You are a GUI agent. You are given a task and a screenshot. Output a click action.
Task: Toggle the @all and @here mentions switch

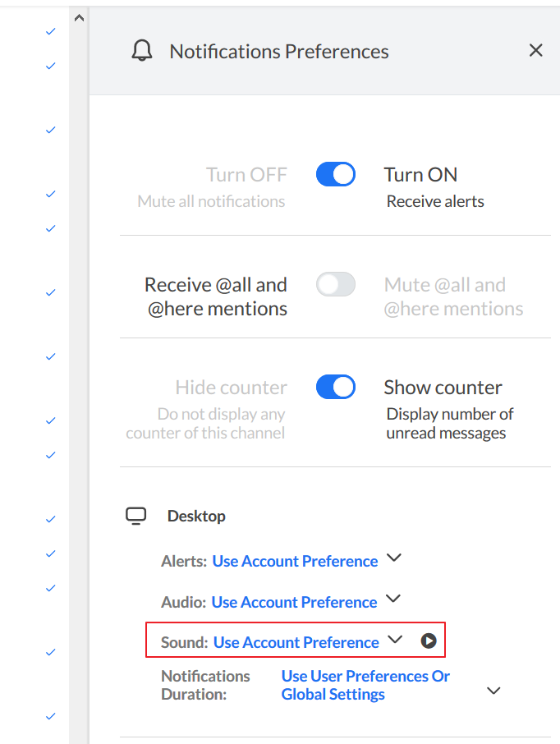(336, 284)
